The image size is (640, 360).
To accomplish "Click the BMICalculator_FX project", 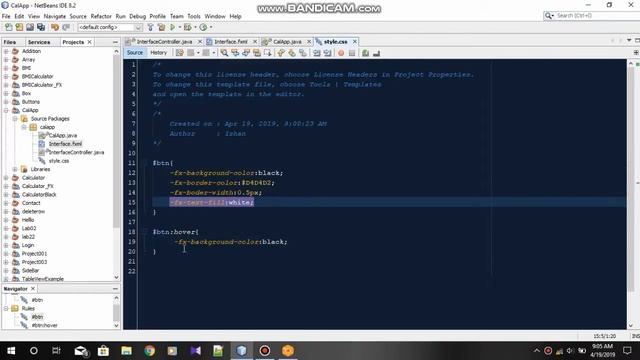I will (x=42, y=85).
